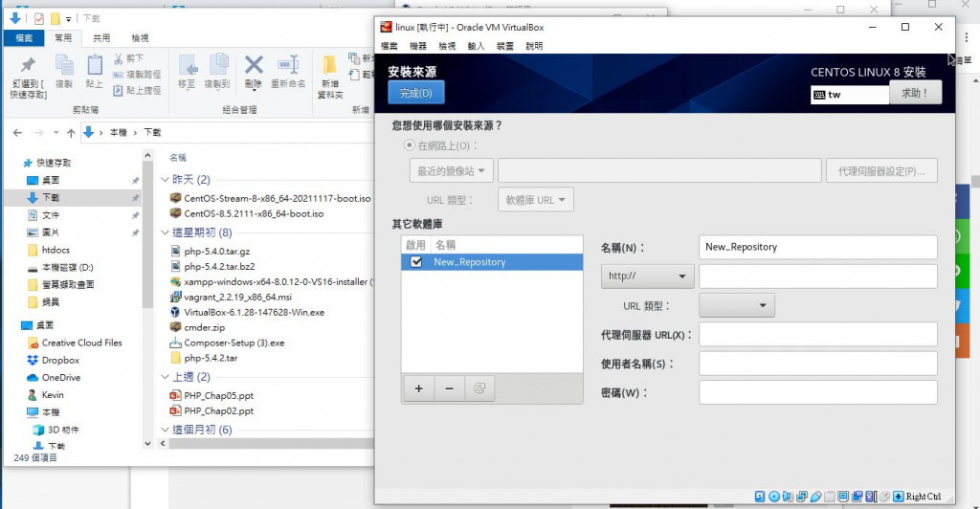Click the Proxy URL (X) input field

(818, 334)
